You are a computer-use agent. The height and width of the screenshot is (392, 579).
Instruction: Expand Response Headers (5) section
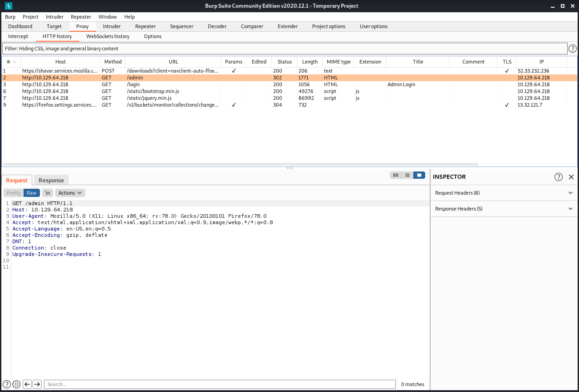click(x=504, y=209)
